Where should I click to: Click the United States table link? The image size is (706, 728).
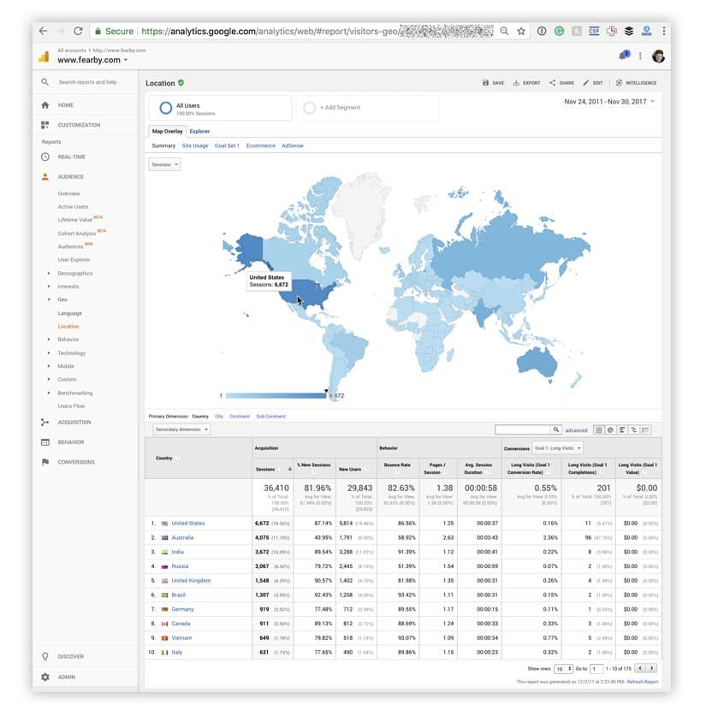(188, 524)
